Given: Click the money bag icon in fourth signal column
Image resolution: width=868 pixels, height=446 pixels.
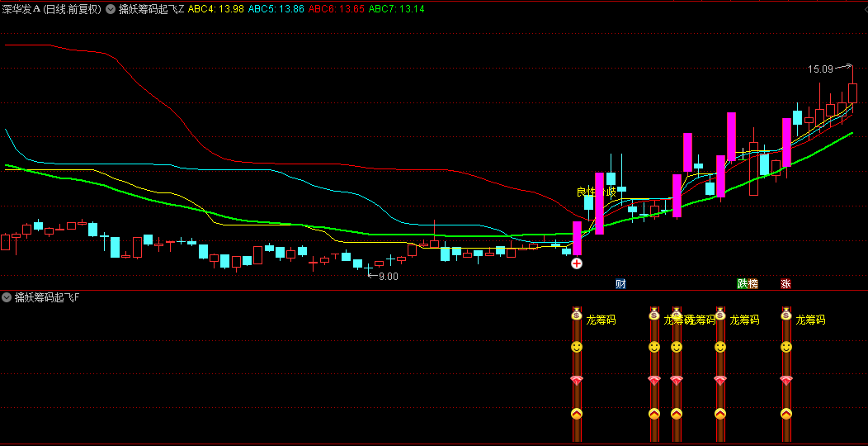Looking at the screenshot, I should (x=720, y=314).
